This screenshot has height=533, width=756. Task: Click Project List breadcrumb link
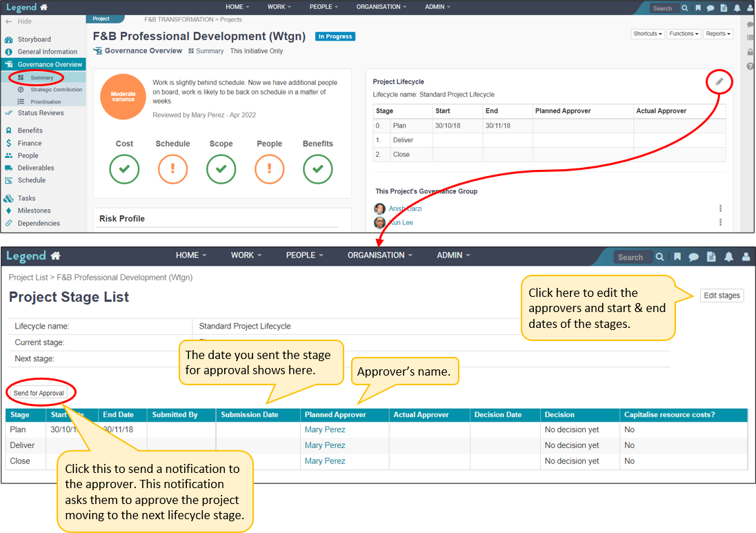coord(28,278)
